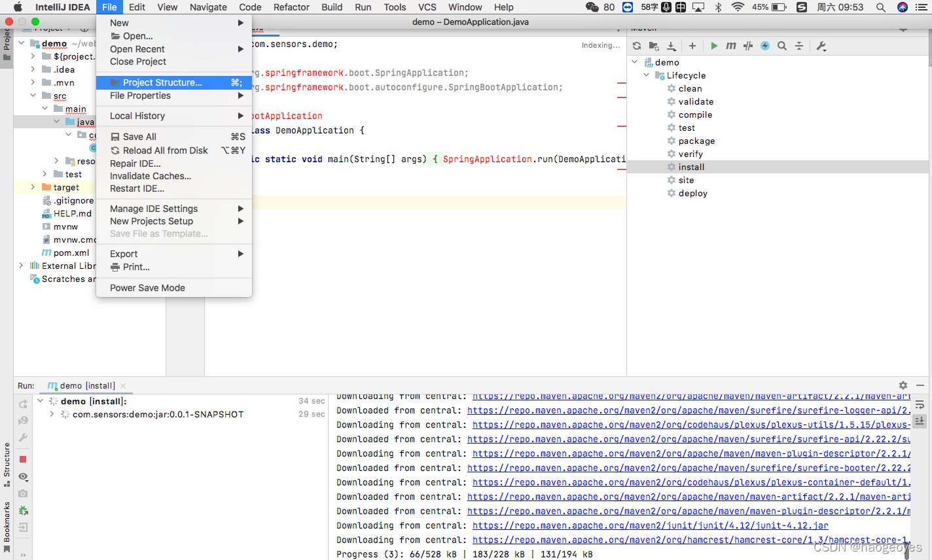Viewport: 932px width, 560px height.
Task: Toggle Power Save Mode in File menu
Action: [x=174, y=288]
